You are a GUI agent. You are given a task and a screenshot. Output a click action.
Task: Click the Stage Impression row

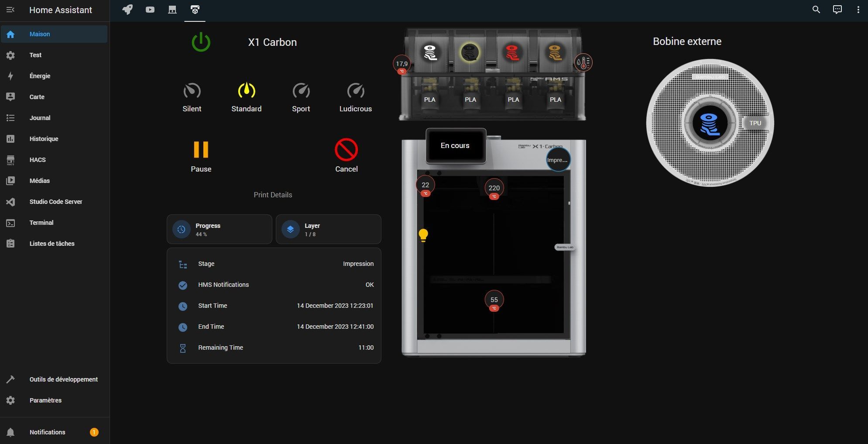[x=274, y=264]
